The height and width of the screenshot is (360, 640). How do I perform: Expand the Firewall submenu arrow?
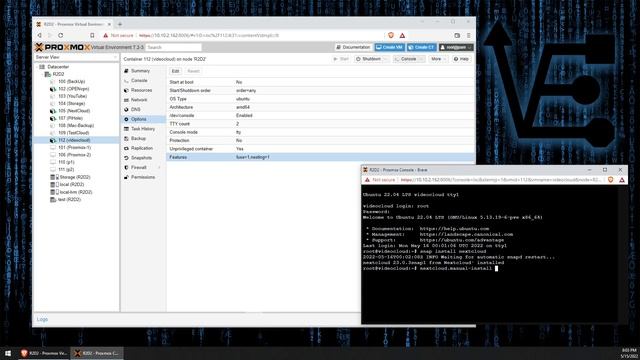[159, 168]
